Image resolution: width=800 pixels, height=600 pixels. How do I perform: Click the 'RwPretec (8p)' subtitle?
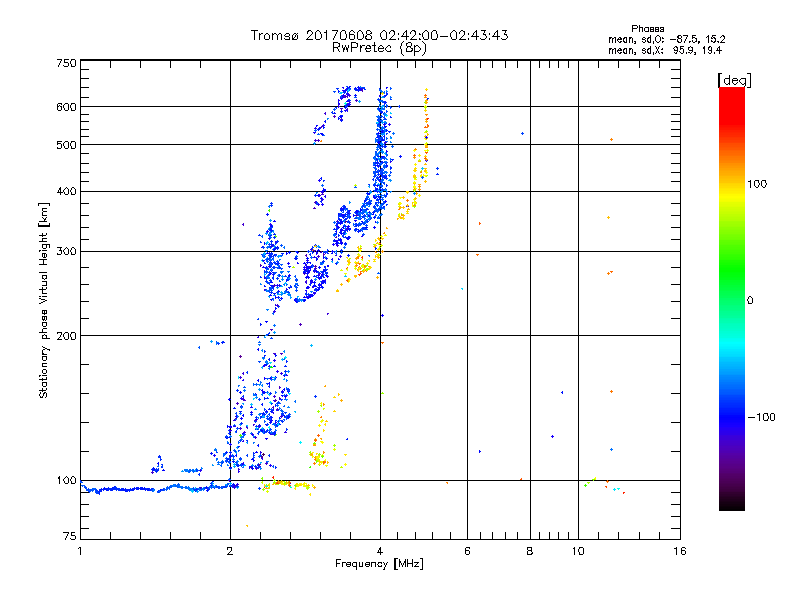(379, 48)
